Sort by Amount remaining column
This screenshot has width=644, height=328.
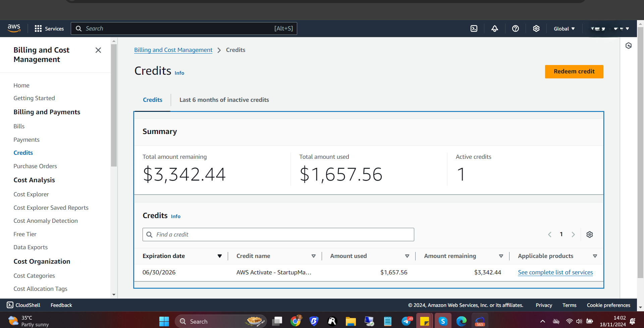pyautogui.click(x=501, y=256)
